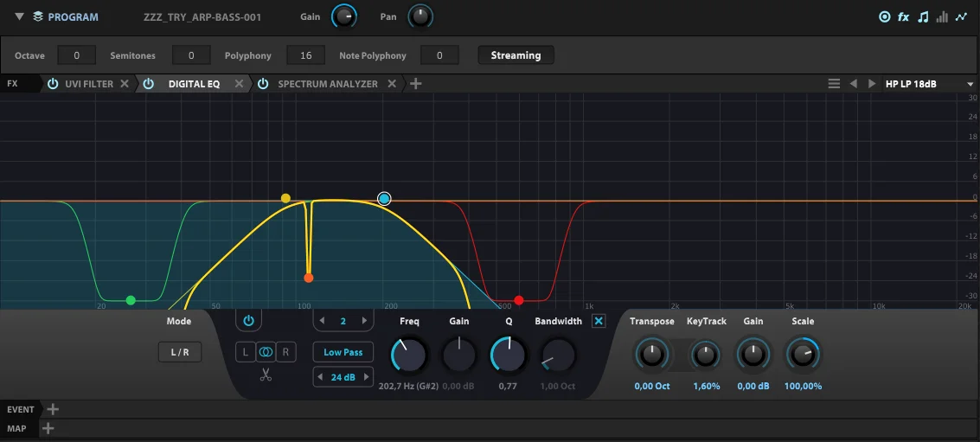
Task: Click the PROGRAM layers icon
Action: (x=38, y=17)
